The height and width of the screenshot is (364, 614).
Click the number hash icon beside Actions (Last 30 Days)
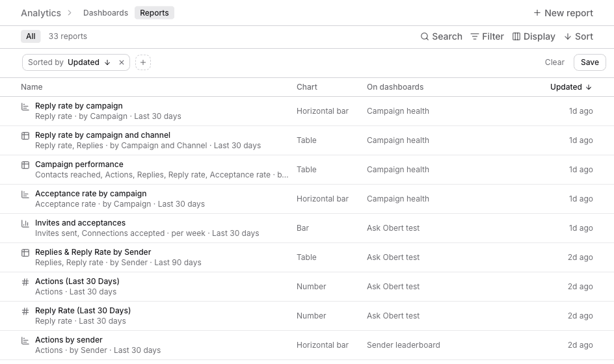pos(25,282)
